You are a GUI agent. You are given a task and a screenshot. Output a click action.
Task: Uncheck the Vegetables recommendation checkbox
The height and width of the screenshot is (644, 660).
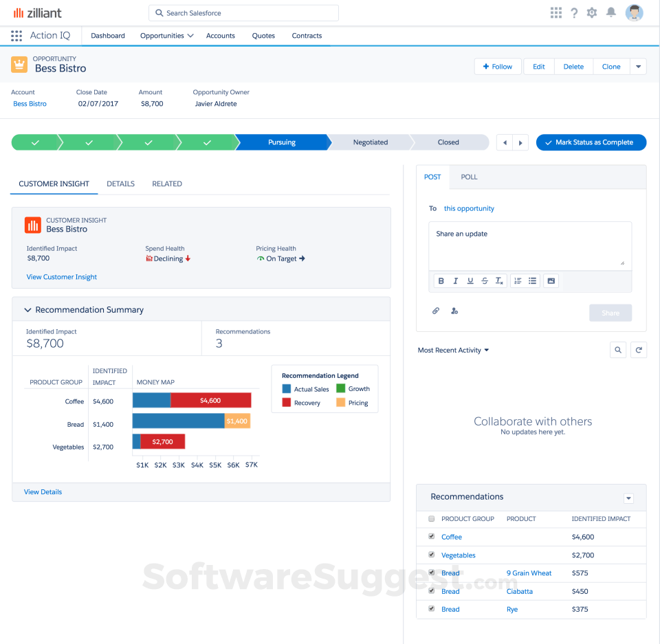pyautogui.click(x=431, y=555)
